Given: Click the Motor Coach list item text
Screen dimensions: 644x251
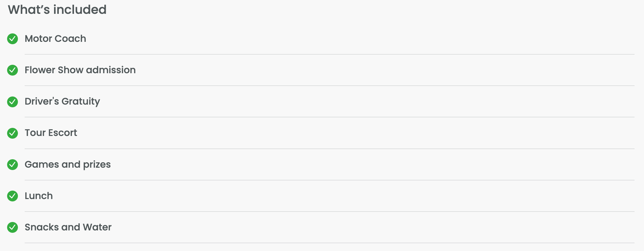Looking at the screenshot, I should pyautogui.click(x=55, y=39).
